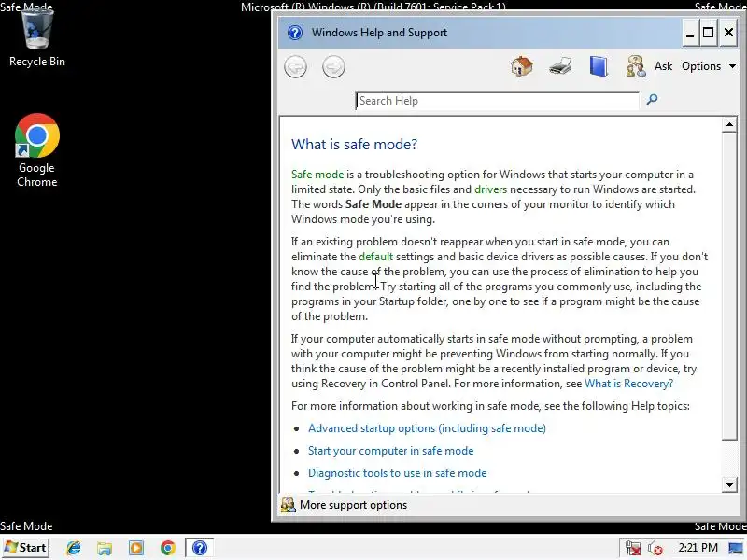Close the Windows Help and Support window
Image resolution: width=747 pixels, height=560 pixels.
pyautogui.click(x=728, y=33)
